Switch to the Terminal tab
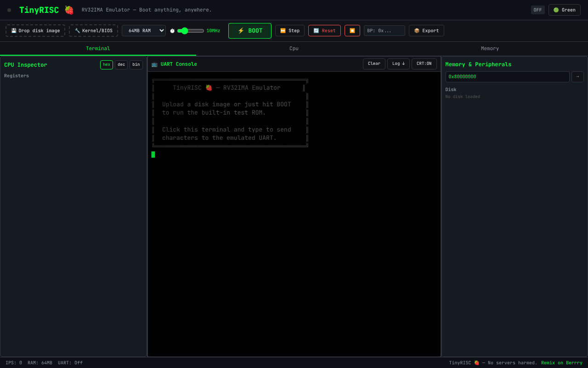The width and height of the screenshot is (588, 368). (x=98, y=49)
